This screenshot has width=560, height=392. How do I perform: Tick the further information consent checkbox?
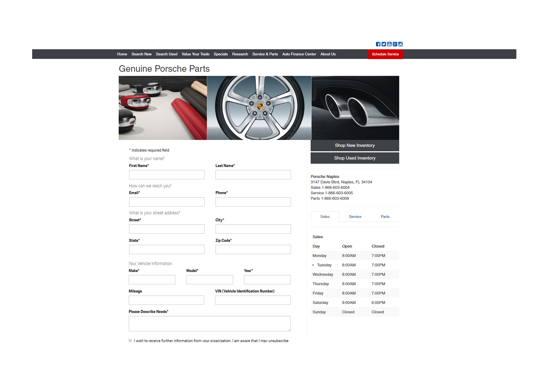(x=130, y=340)
